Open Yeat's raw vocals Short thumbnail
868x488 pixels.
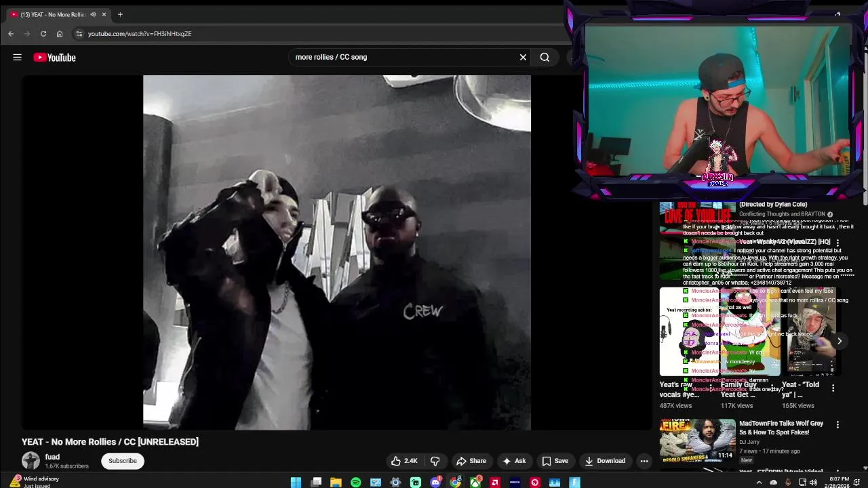coord(690,331)
